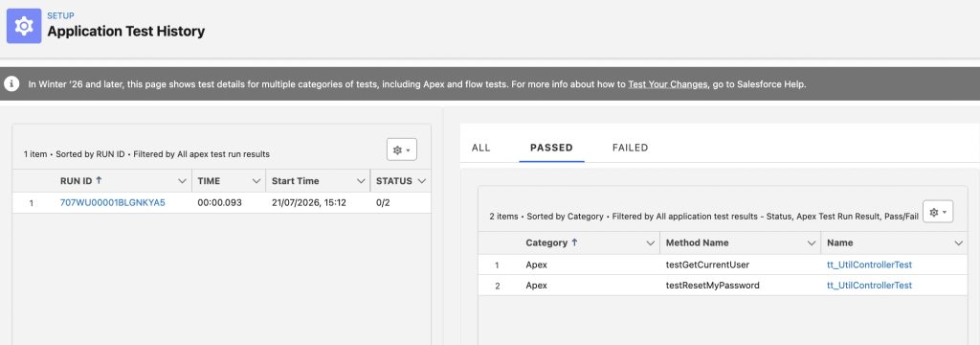The image size is (980, 345).
Task: Click the testResetMyPassword method cell
Action: tap(712, 286)
